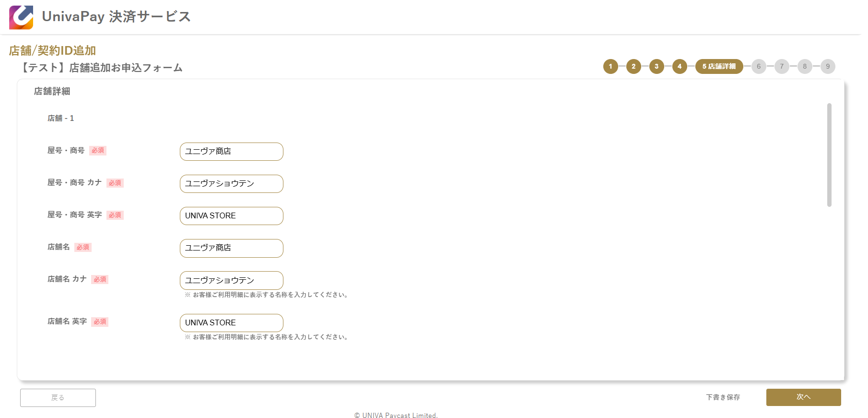Click the 店舗/契約ID追加 page heading
The height and width of the screenshot is (418, 868).
point(52,50)
